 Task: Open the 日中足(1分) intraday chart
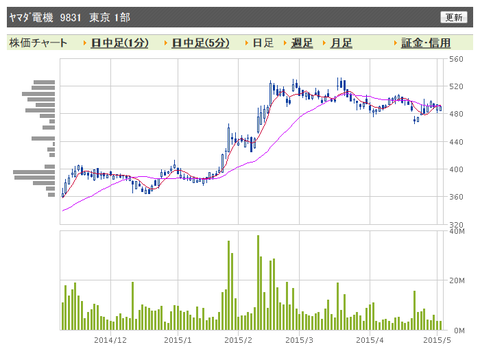(x=120, y=43)
